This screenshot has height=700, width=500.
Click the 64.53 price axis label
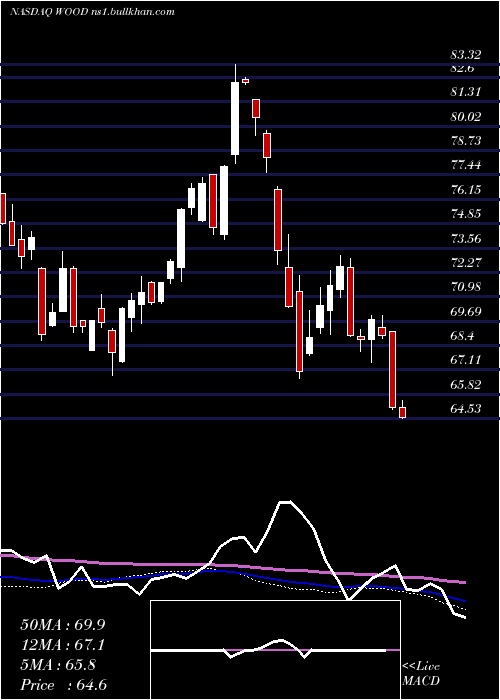pos(466,408)
